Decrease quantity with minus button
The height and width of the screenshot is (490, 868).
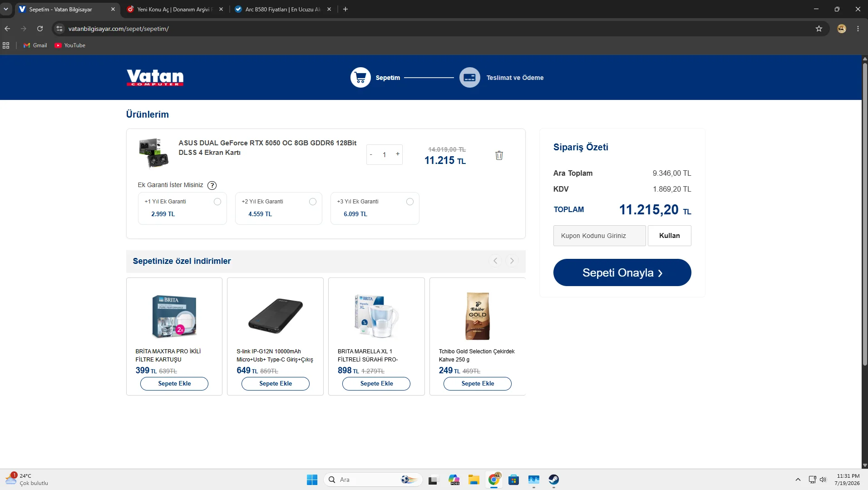[x=371, y=154]
